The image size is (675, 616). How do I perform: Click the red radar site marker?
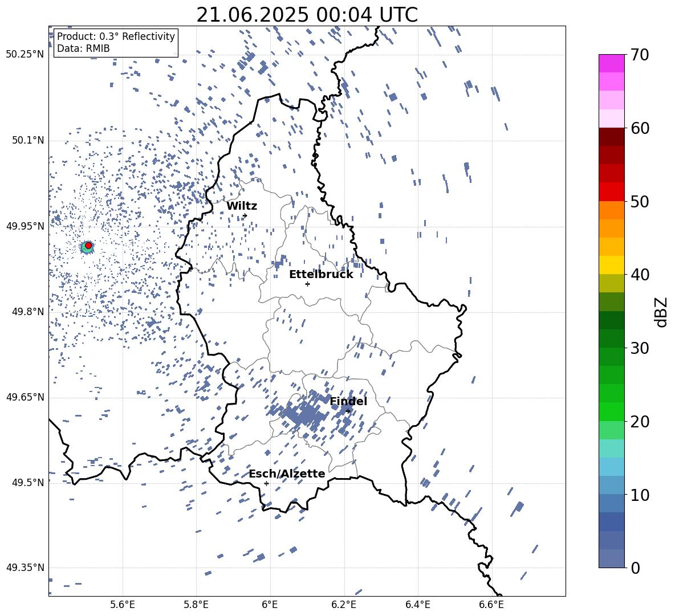pyautogui.click(x=88, y=245)
